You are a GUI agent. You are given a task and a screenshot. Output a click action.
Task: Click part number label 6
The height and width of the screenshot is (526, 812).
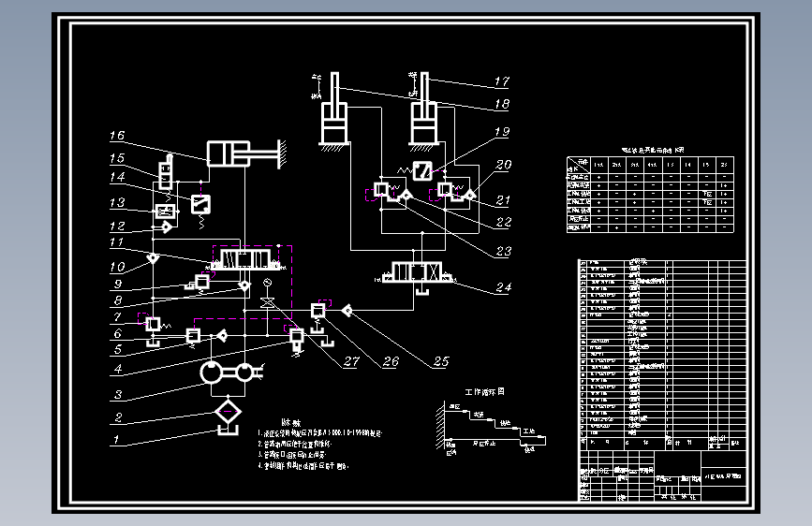pyautogui.click(x=118, y=334)
